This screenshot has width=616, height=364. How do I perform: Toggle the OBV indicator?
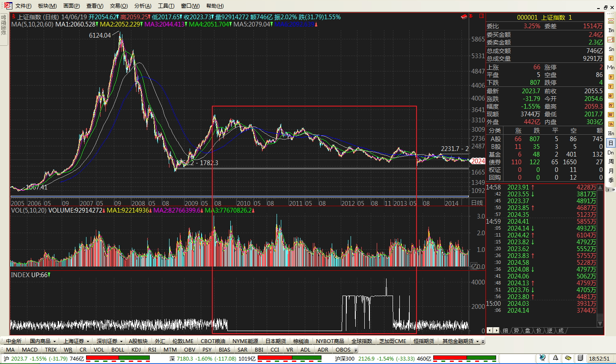tap(190, 350)
